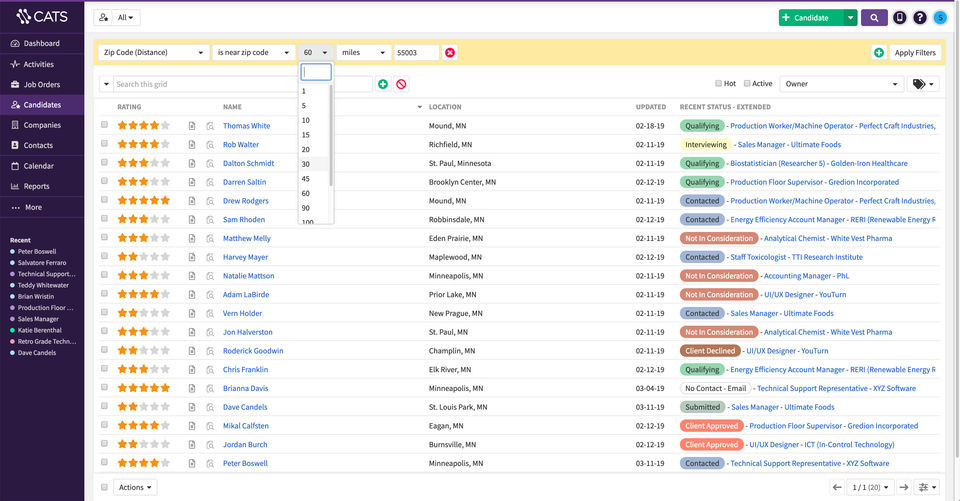Click the red clear search icon by grid search
This screenshot has height=501, width=960.
(x=401, y=84)
